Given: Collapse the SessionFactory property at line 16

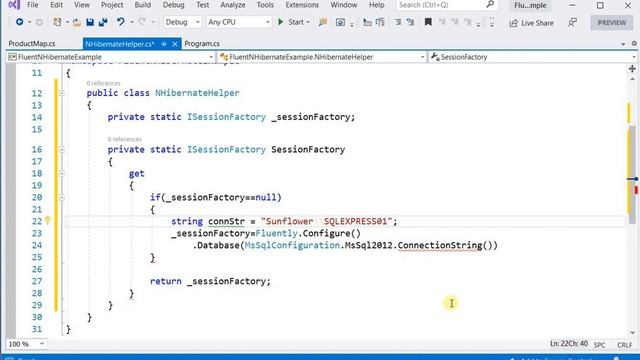Looking at the screenshot, I should point(61,149).
